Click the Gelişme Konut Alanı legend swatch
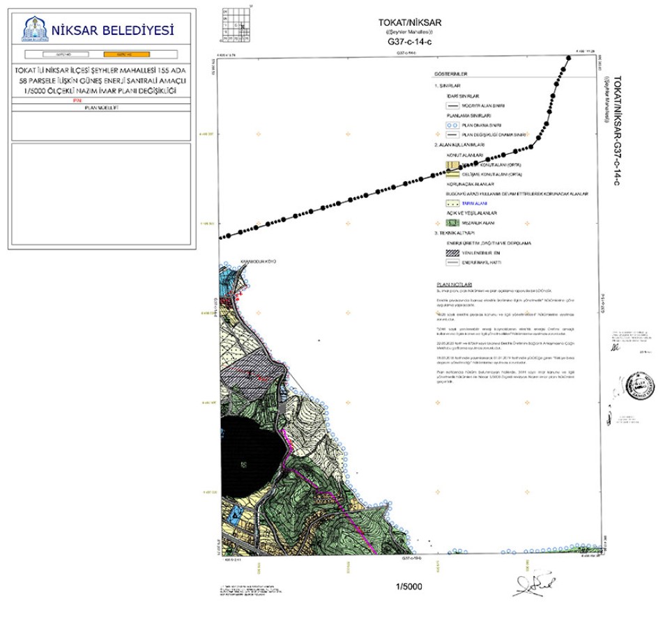Screen dimensions: 672x627 451,173
